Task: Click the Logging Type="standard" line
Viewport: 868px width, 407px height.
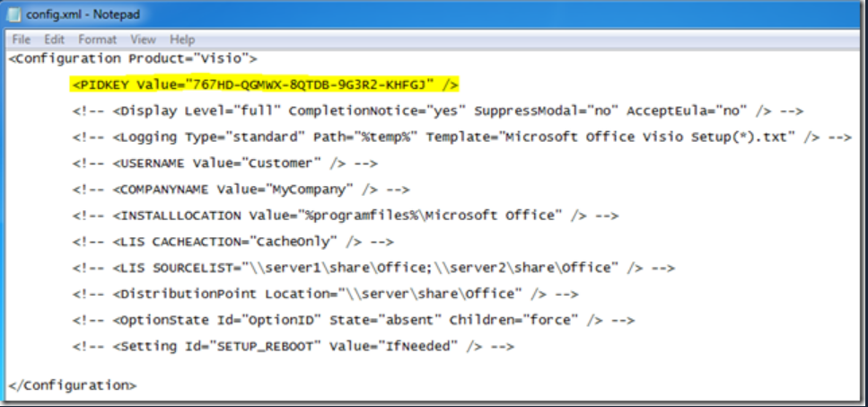Action: tap(461, 137)
